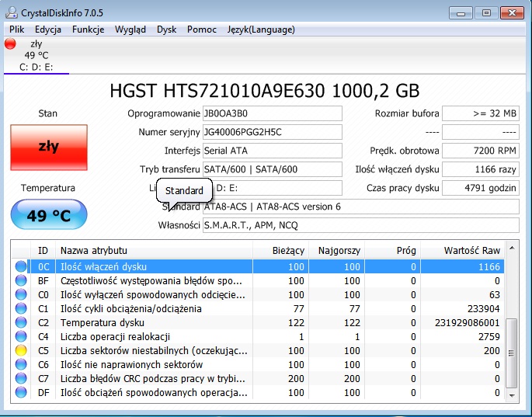The image size is (532, 417).
Task: Click the blue status icon of row DF
Action: [x=21, y=393]
